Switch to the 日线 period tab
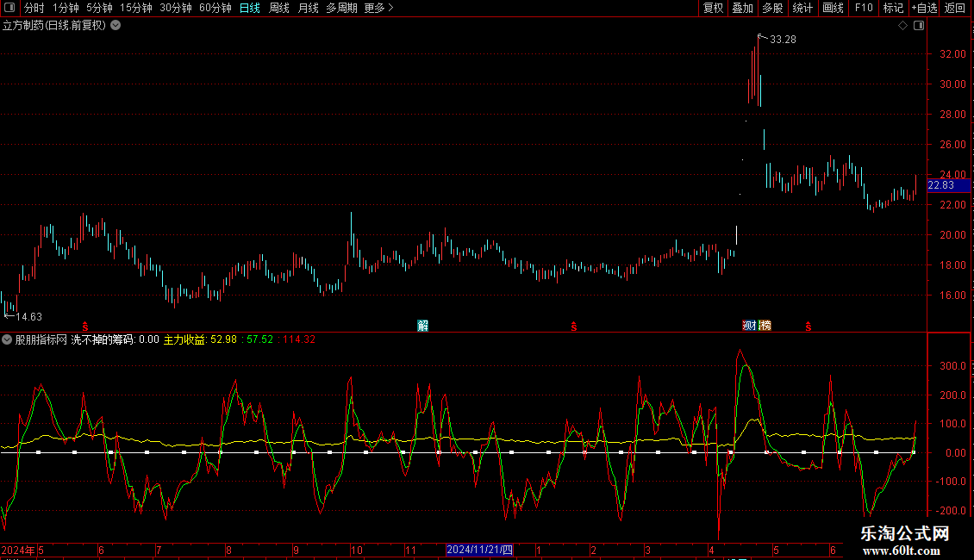 pyautogui.click(x=250, y=8)
